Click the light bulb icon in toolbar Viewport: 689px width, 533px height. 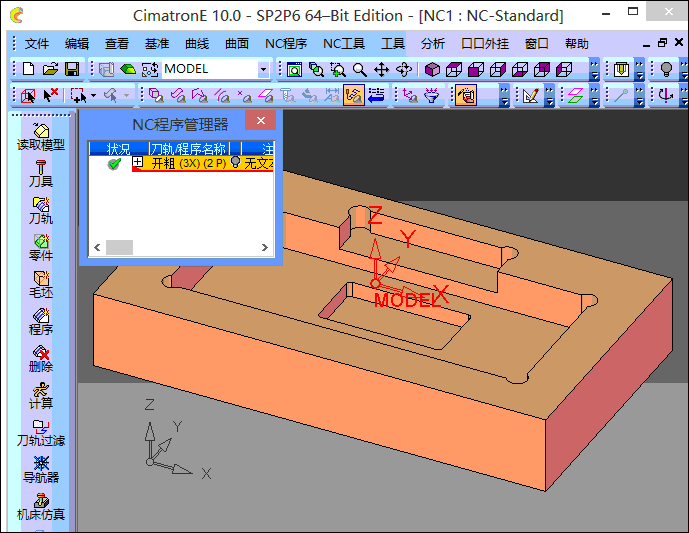(666, 69)
